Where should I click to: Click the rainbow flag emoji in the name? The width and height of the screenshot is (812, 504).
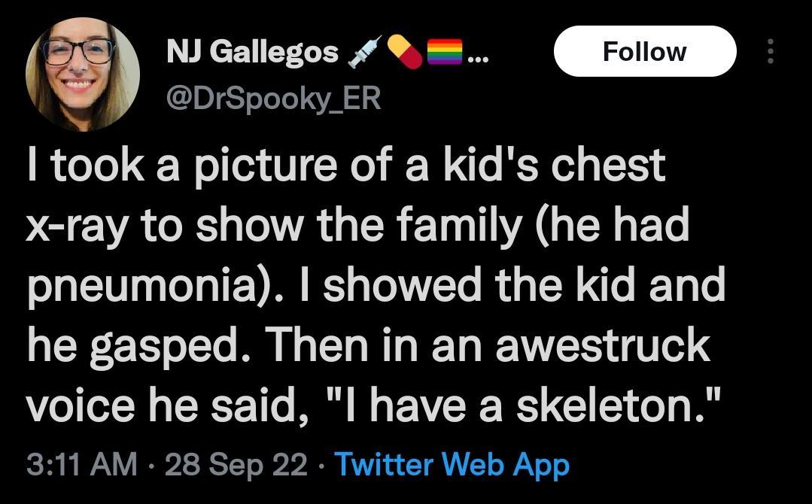click(444, 50)
